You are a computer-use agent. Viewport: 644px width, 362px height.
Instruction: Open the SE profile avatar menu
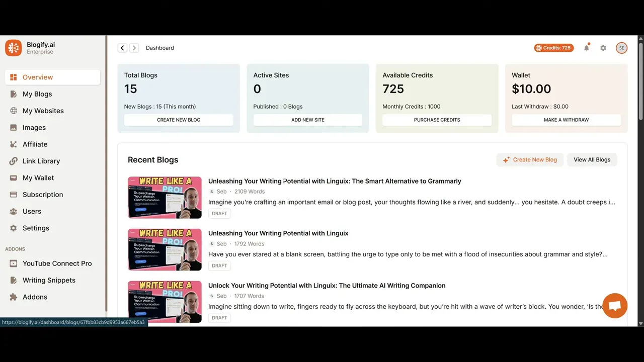(x=622, y=48)
